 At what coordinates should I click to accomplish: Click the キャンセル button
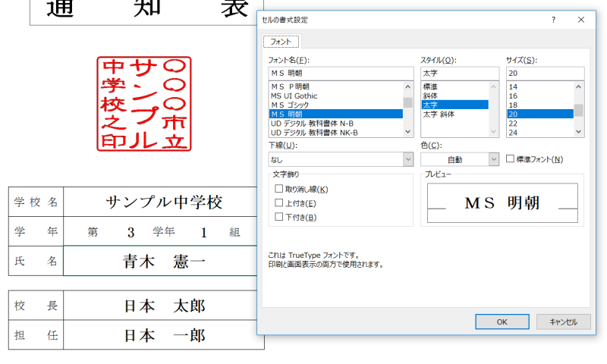coord(563,322)
